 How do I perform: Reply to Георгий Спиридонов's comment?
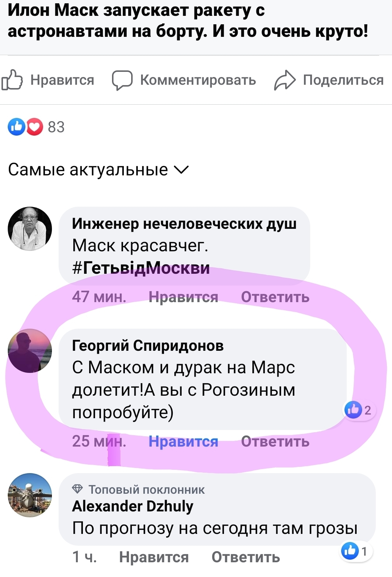(275, 441)
